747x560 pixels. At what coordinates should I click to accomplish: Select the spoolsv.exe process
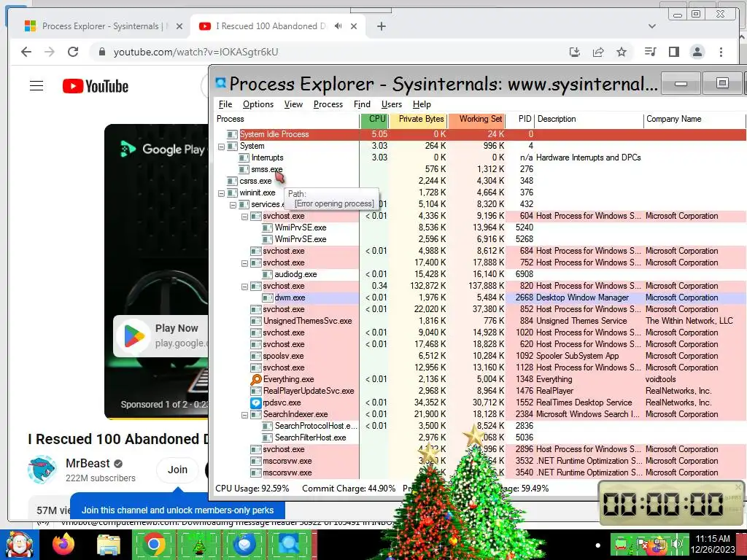(283, 356)
